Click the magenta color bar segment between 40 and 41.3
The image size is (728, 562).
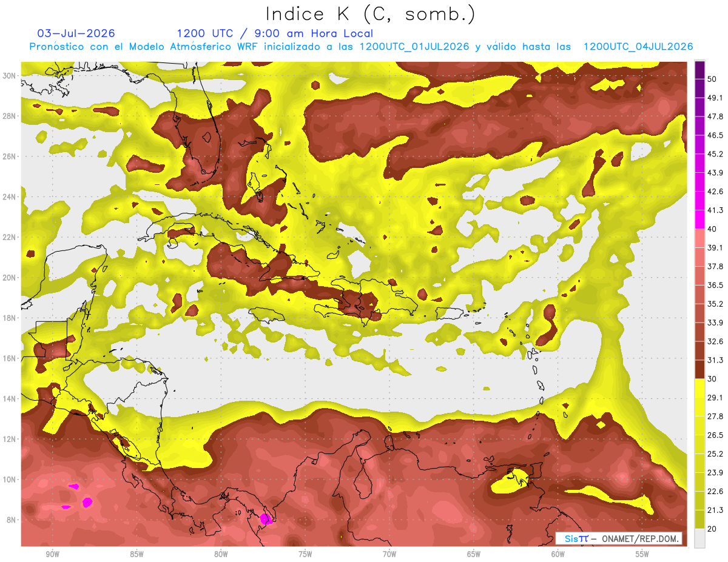(x=699, y=219)
